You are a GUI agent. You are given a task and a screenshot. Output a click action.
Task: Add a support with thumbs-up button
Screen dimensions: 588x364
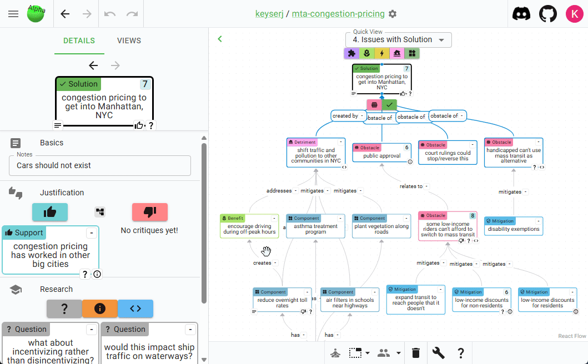50,212
